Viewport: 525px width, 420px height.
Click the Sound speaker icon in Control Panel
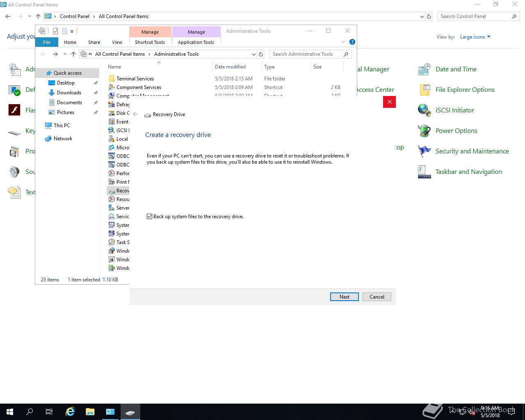coord(14,172)
